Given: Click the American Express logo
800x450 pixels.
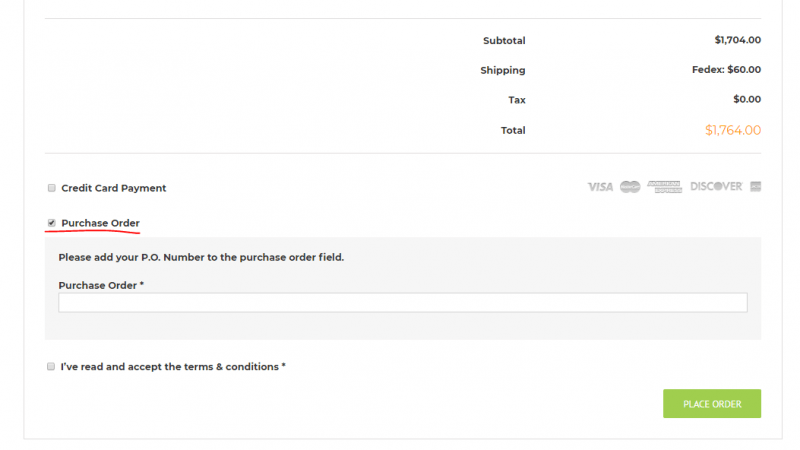Looking at the screenshot, I should (664, 187).
